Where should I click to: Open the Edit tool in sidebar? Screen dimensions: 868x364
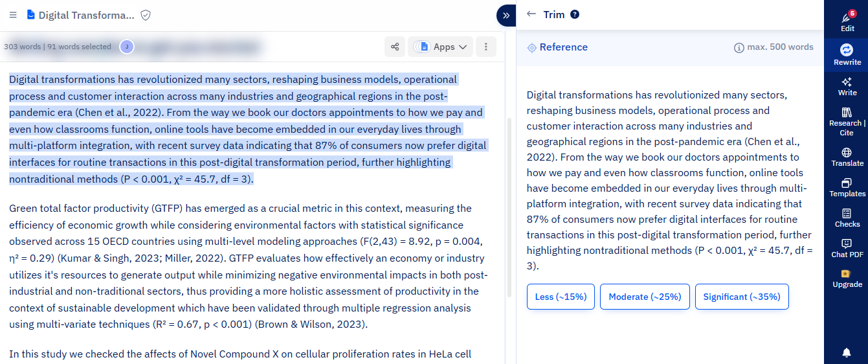[847, 21]
